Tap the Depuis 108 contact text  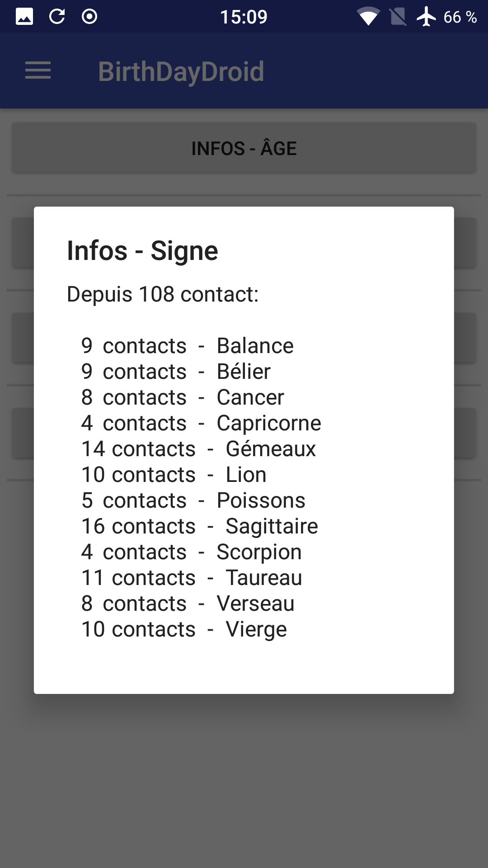(163, 294)
